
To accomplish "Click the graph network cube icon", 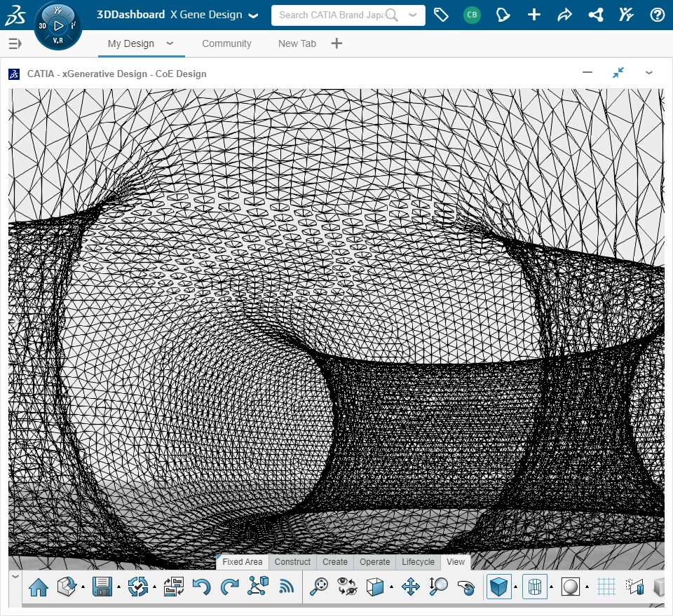I will [258, 586].
